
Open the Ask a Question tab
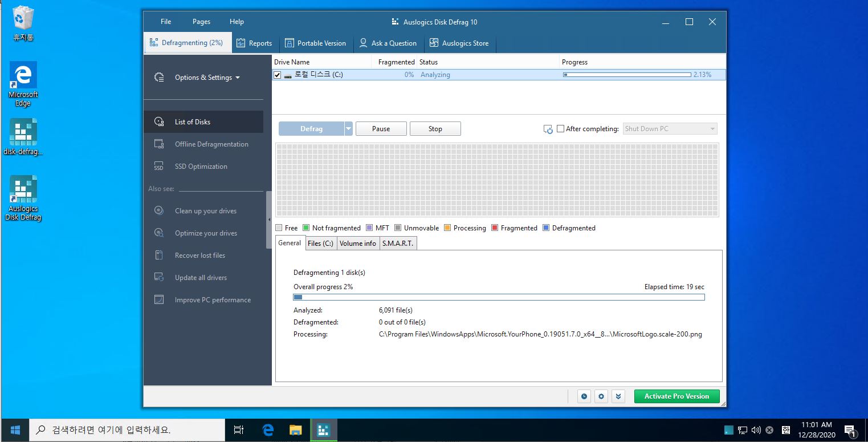pos(389,43)
